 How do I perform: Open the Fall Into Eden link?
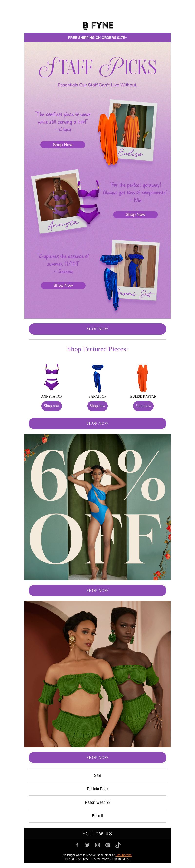97,789
